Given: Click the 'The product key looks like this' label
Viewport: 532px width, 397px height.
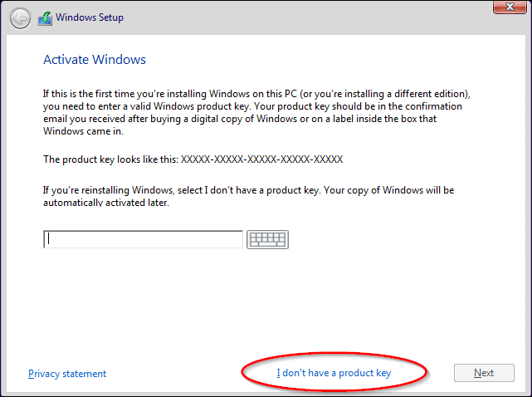Looking at the screenshot, I should click(x=110, y=159).
